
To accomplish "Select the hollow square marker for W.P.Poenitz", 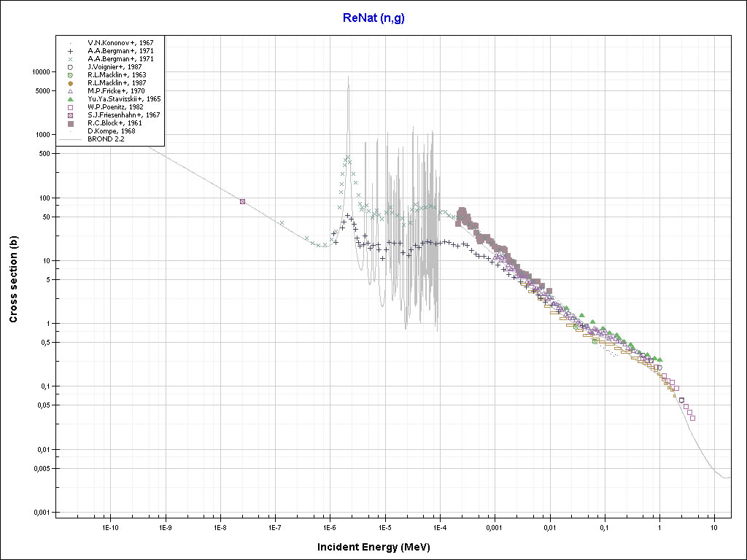I will [70, 107].
